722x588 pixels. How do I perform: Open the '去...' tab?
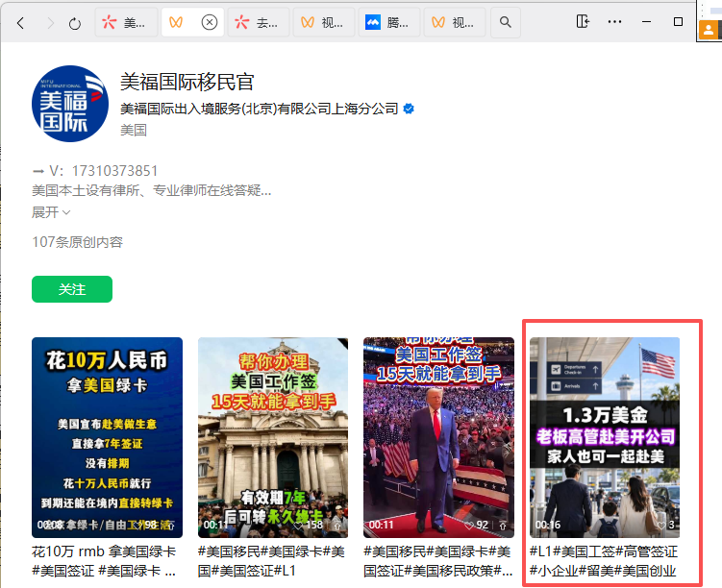click(258, 22)
